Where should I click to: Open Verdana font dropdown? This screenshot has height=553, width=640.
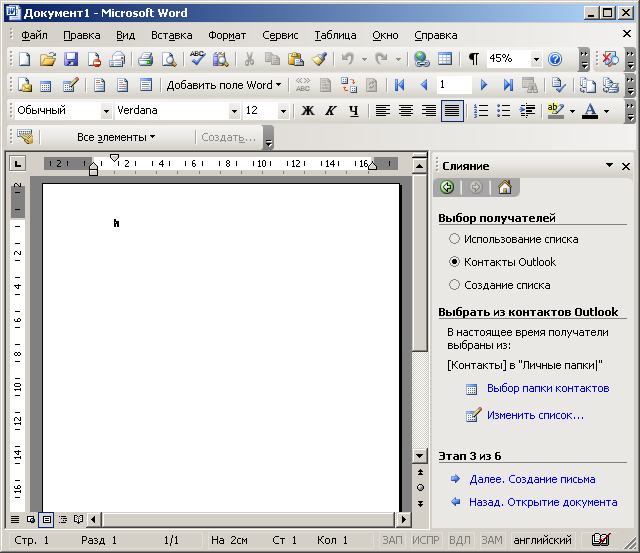pyautogui.click(x=234, y=111)
